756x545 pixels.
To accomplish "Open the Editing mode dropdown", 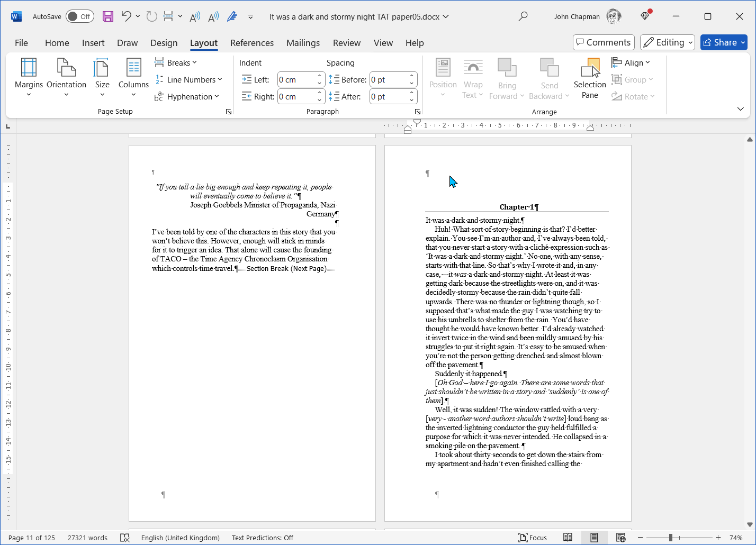I will [668, 42].
